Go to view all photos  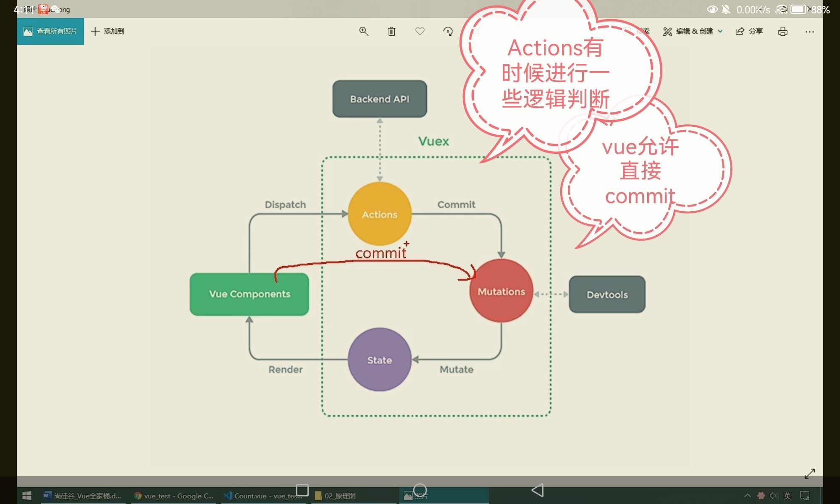tap(50, 31)
